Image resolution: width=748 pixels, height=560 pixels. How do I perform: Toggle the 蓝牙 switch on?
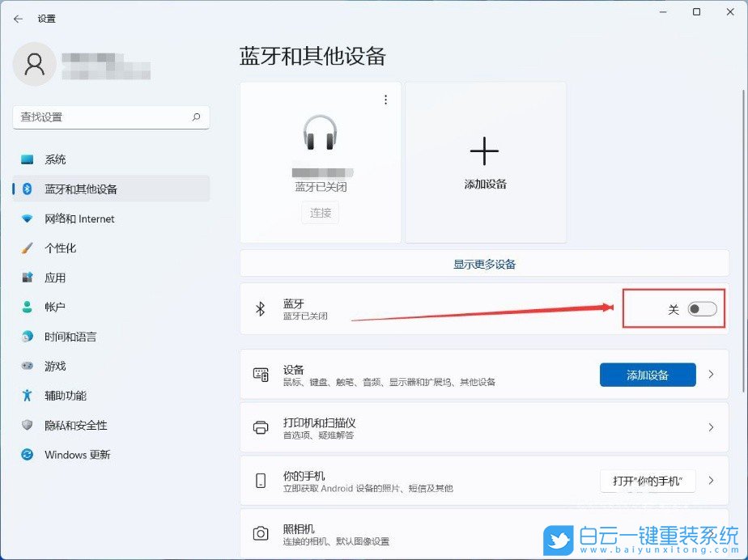702,308
